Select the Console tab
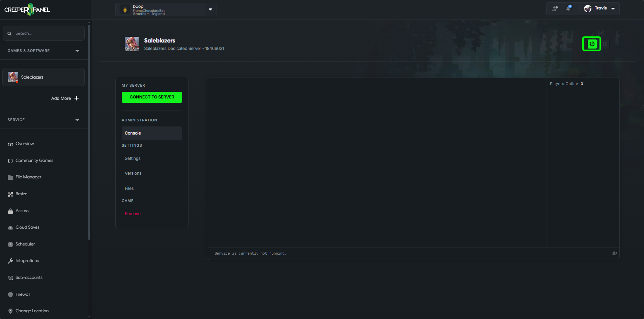644x319 pixels. (x=152, y=133)
